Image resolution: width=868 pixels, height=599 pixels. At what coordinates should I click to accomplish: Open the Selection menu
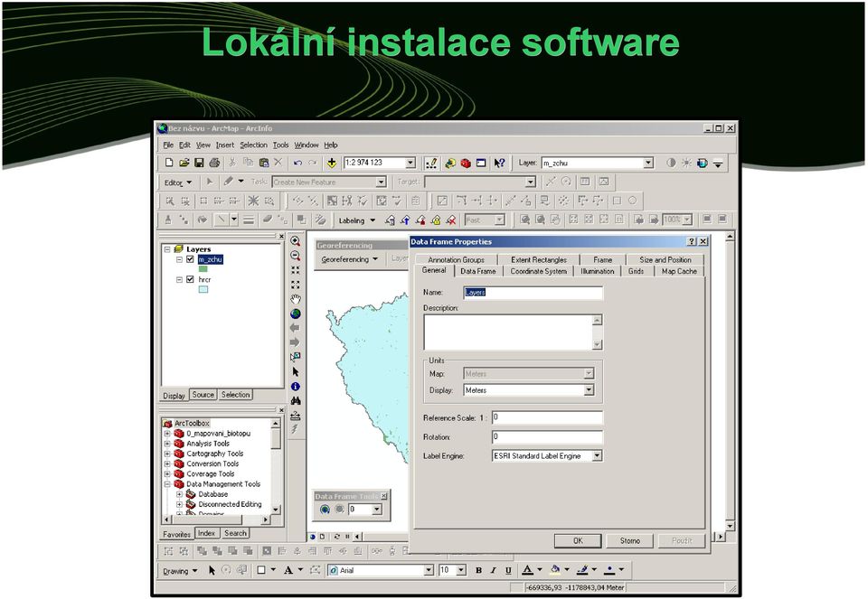tap(253, 145)
